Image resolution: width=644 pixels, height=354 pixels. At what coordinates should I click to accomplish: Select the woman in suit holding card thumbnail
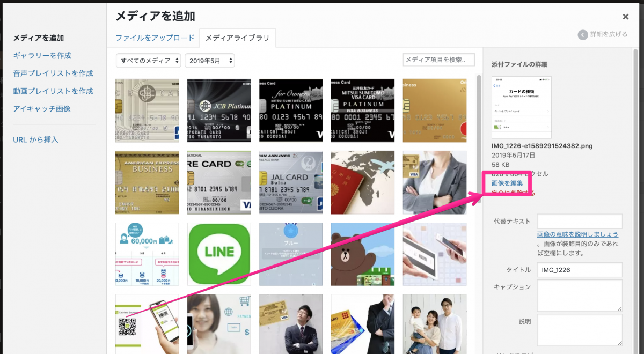pyautogui.click(x=435, y=182)
